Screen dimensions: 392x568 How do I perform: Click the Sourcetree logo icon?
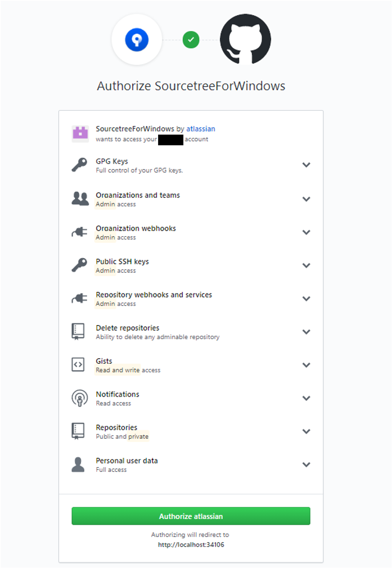tap(137, 40)
